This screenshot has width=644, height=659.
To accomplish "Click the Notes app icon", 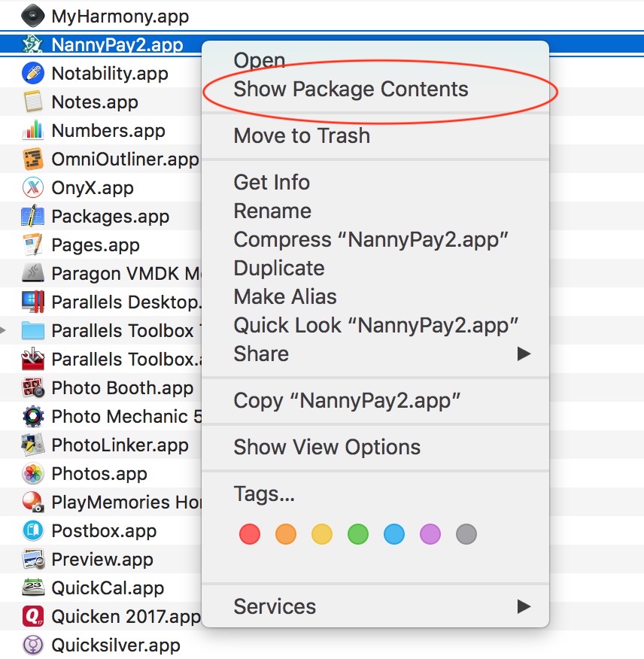I will pos(33,102).
